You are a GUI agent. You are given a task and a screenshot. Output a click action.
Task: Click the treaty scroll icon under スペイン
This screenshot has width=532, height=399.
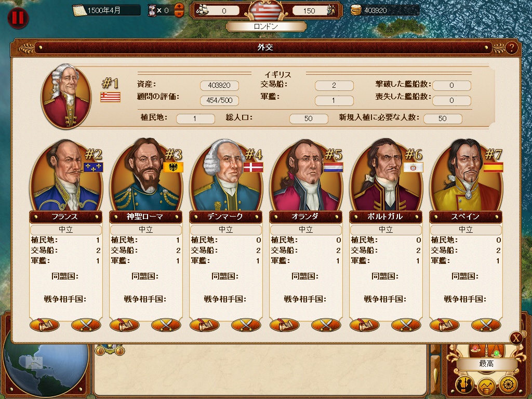[x=445, y=325]
